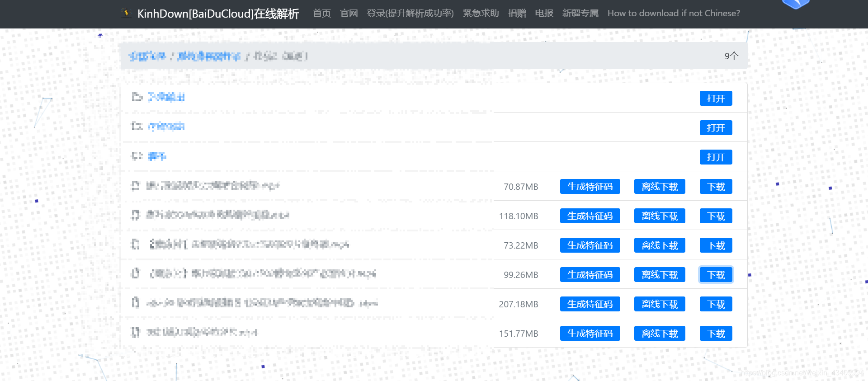
Task: Click 离线下载 for the 99.26MB file
Action: pos(660,275)
